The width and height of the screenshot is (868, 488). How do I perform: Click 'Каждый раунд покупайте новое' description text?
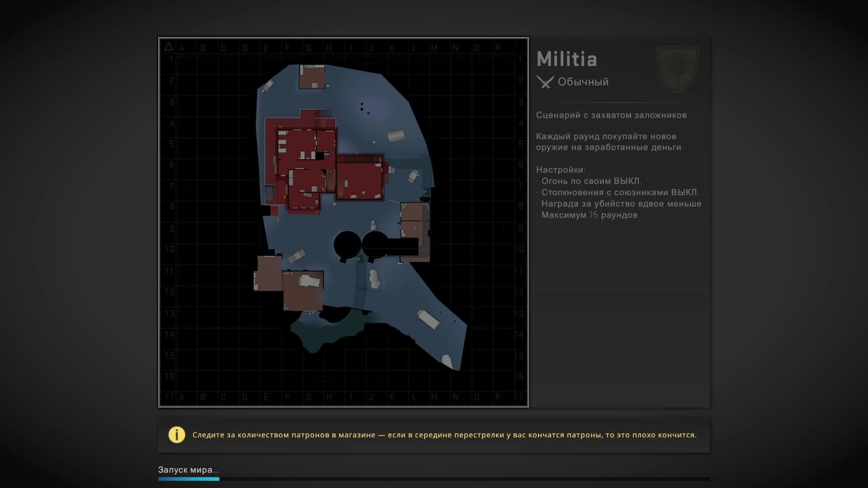606,136
